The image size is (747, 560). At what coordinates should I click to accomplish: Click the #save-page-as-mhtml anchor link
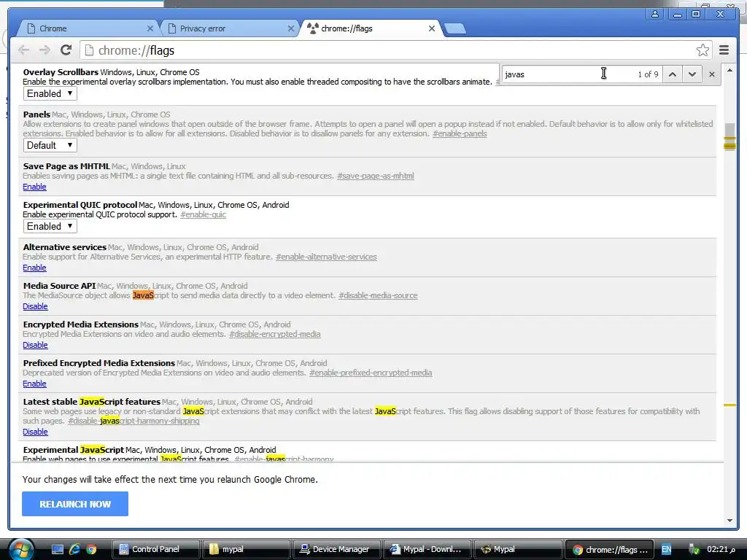coord(376,176)
